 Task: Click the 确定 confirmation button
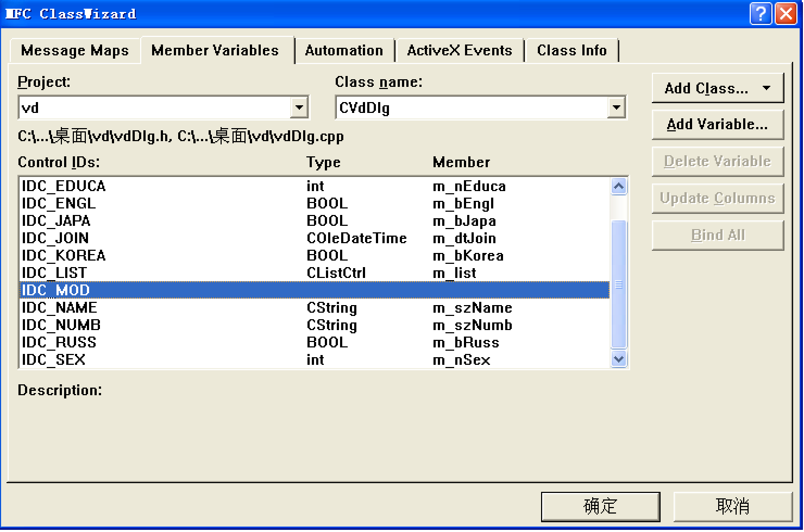coord(600,505)
